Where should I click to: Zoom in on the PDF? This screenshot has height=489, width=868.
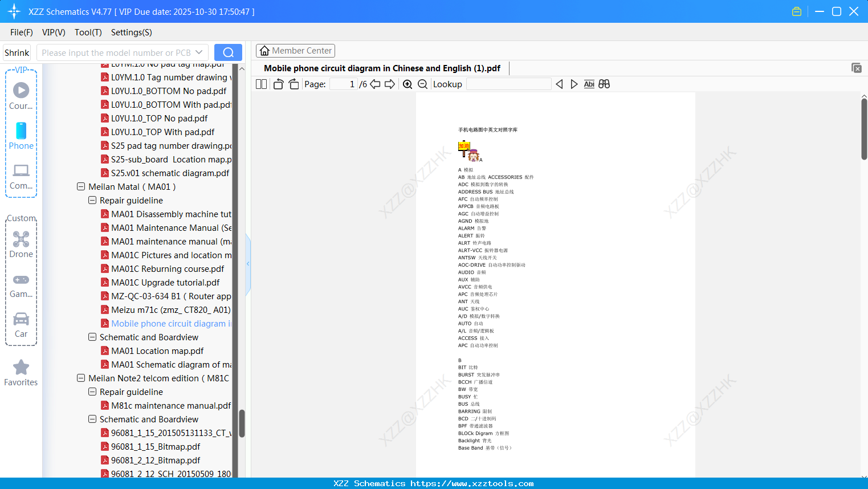(407, 84)
